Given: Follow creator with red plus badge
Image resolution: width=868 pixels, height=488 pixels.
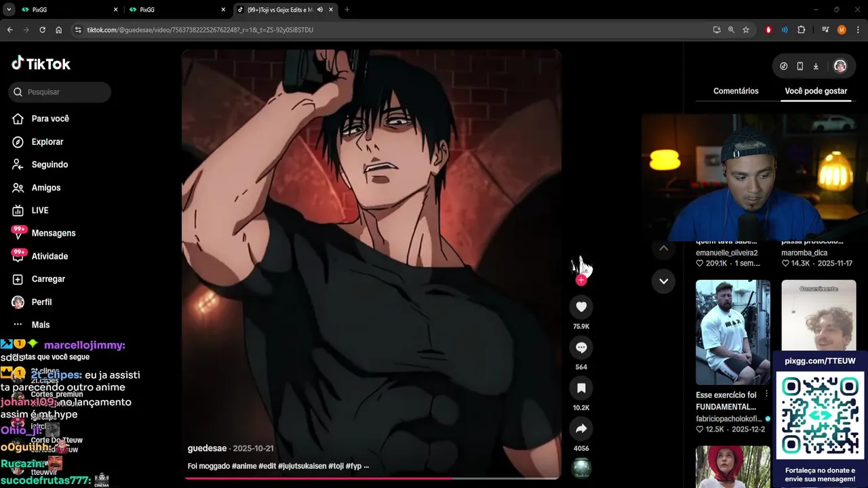Looking at the screenshot, I should [x=581, y=280].
